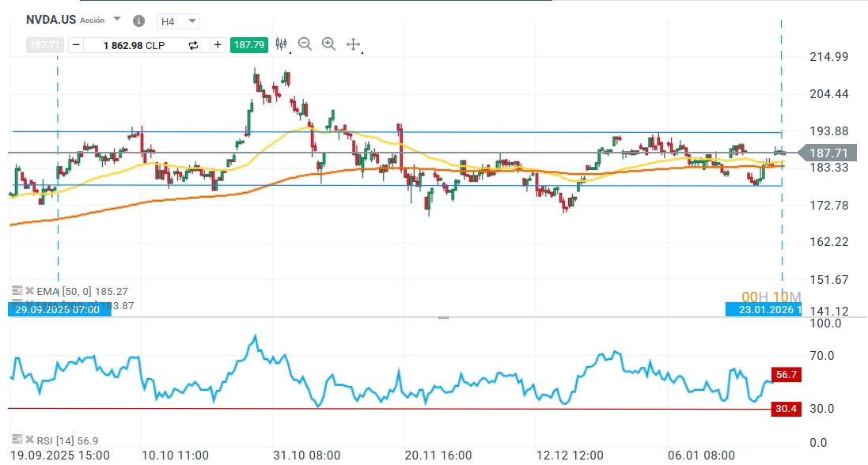Open NVDA.US instrument info icon
868x465 pixels.
(138, 21)
